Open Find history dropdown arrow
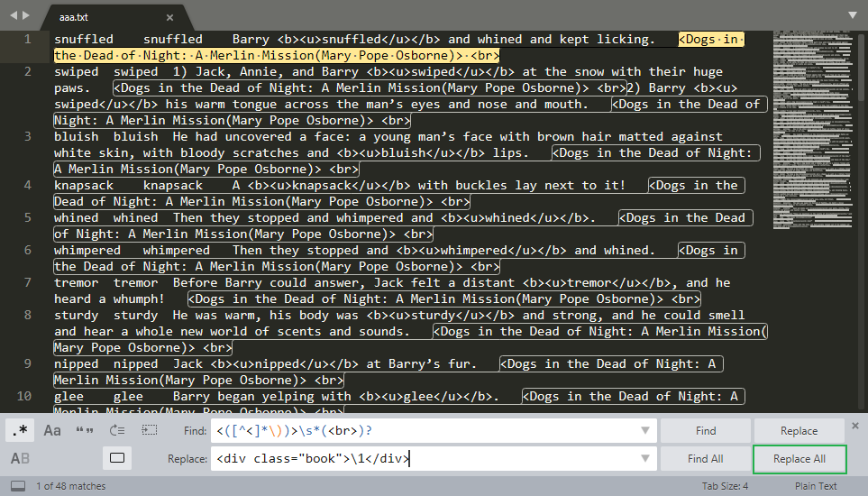Screen dimensions: 868x496 (x=644, y=430)
